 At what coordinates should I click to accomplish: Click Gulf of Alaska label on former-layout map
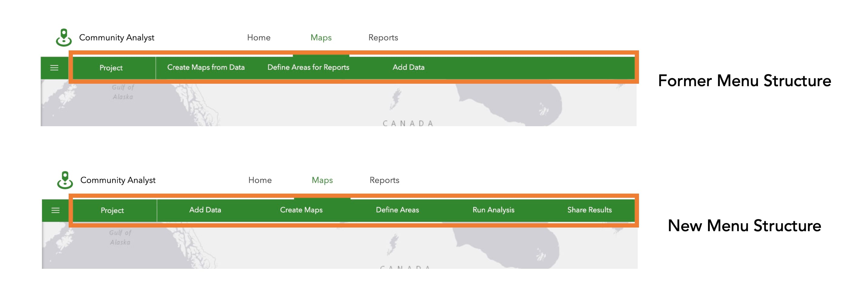tap(123, 92)
